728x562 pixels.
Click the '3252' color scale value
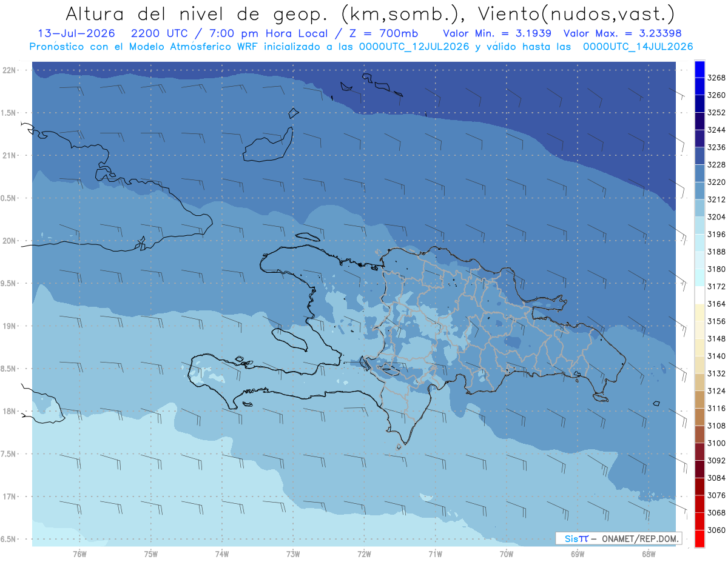pyautogui.click(x=716, y=112)
